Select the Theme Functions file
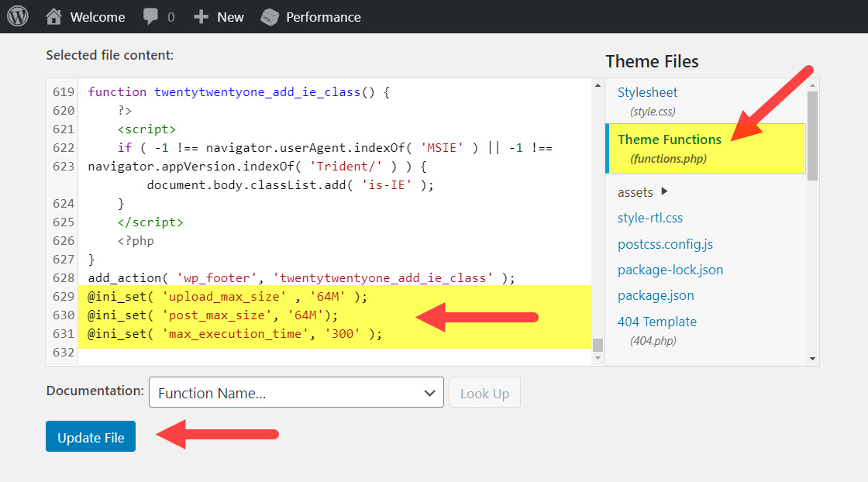This screenshot has height=482, width=868. [x=670, y=140]
